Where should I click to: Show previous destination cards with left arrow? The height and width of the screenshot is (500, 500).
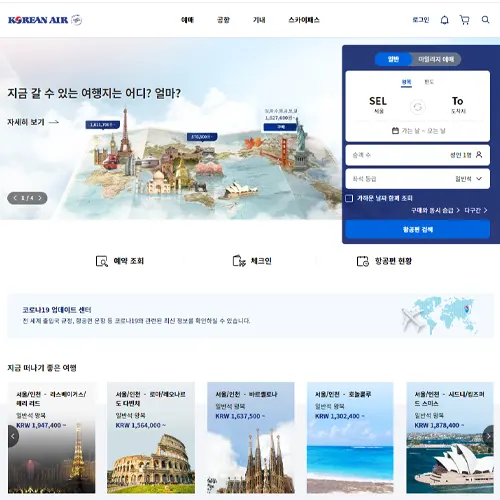[x=13, y=436]
